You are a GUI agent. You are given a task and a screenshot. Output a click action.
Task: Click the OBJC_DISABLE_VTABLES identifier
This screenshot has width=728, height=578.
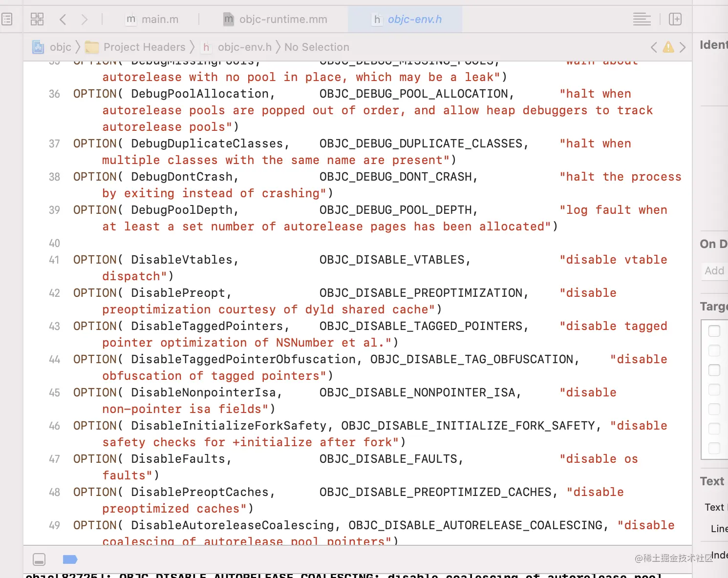(392, 260)
